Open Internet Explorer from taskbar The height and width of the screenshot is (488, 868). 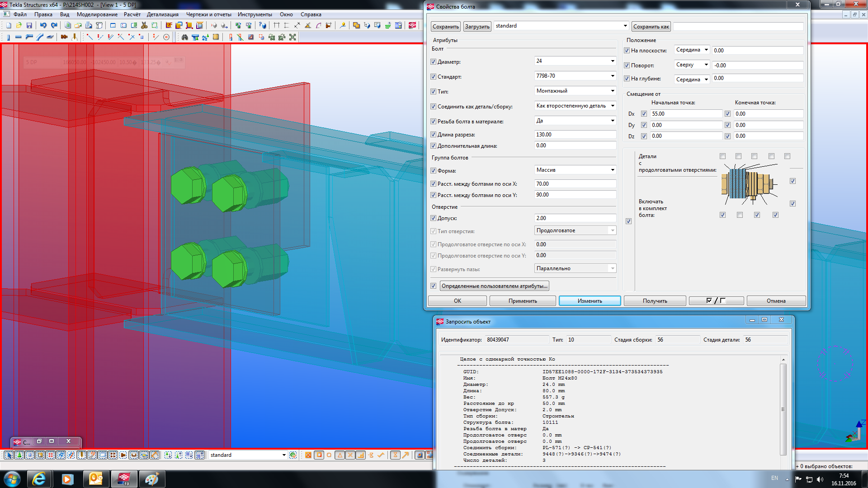pyautogui.click(x=39, y=479)
